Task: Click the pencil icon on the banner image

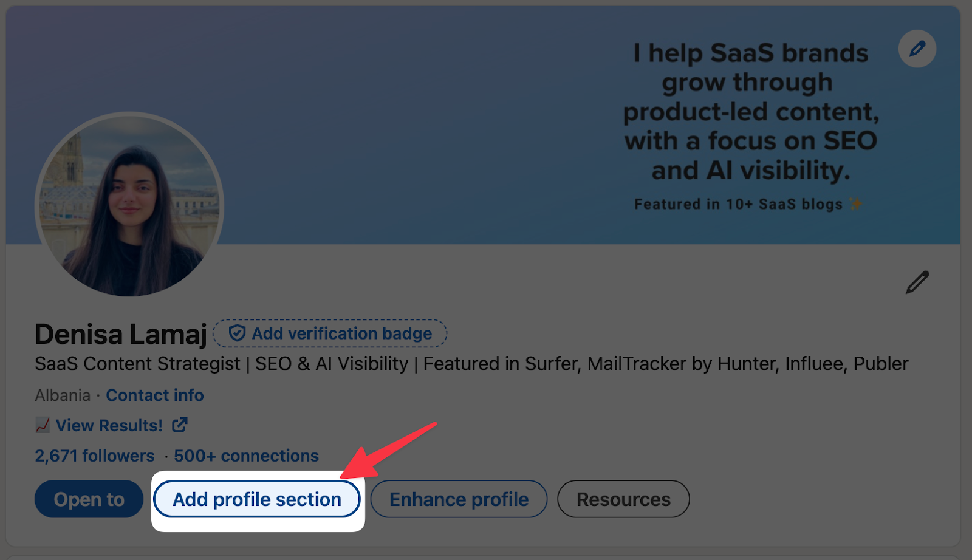Action: coord(917,49)
